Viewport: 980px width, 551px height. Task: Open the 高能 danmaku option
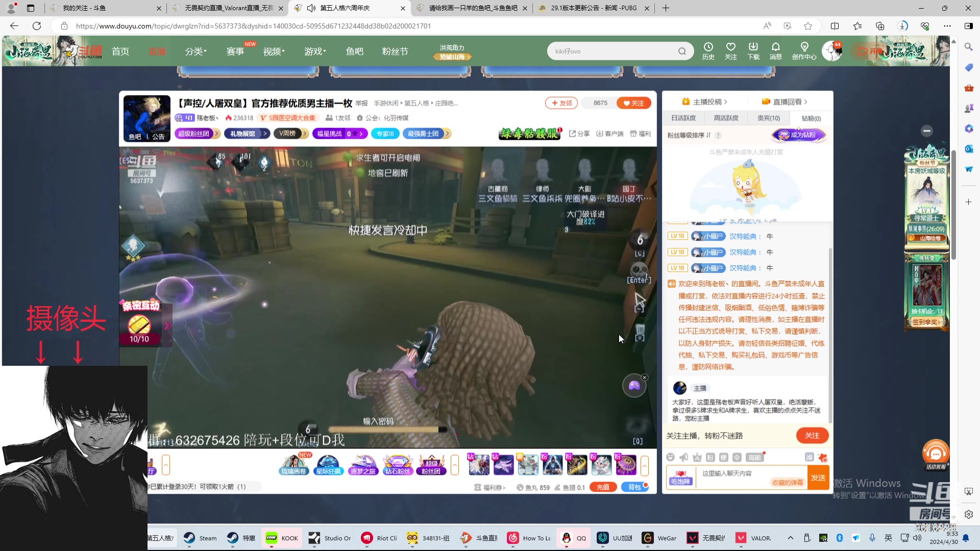pyautogui.click(x=755, y=457)
